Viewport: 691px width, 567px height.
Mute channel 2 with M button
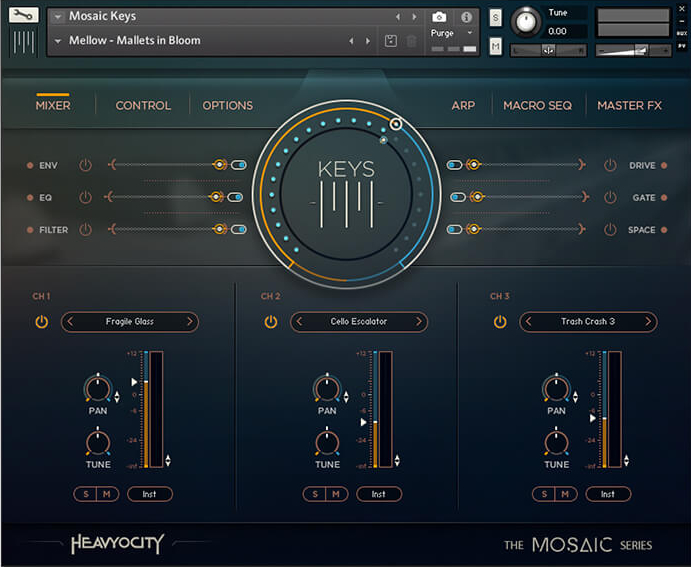point(336,494)
